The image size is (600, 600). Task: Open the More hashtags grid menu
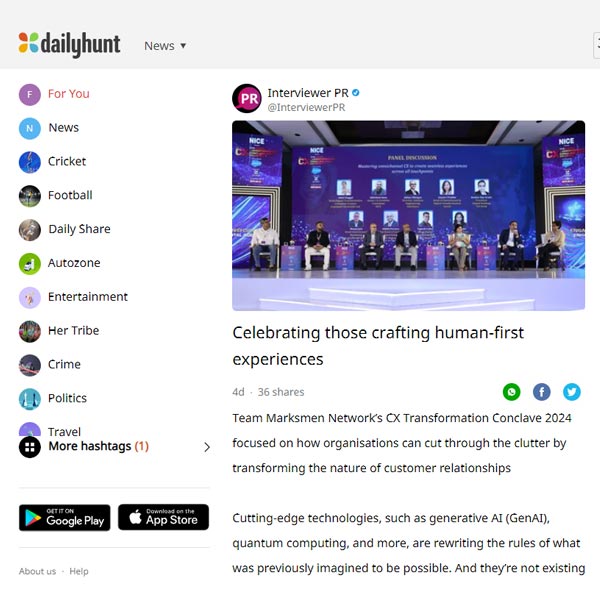click(30, 447)
